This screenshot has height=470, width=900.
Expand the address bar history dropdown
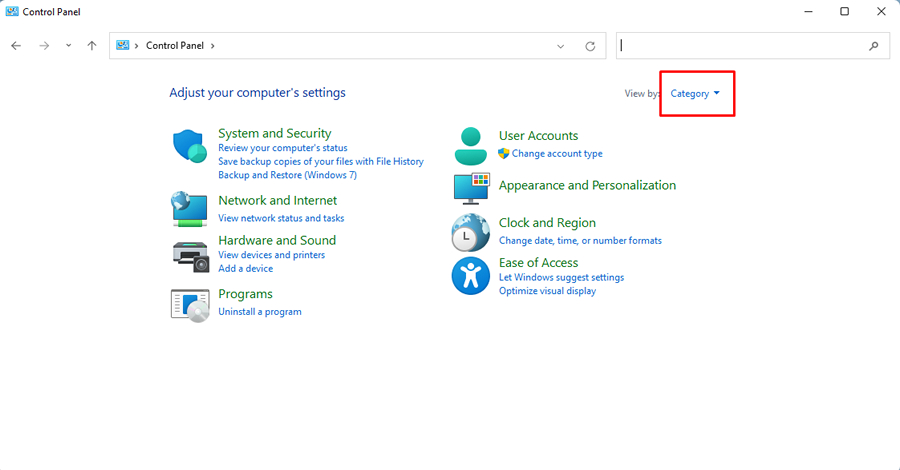pos(561,46)
